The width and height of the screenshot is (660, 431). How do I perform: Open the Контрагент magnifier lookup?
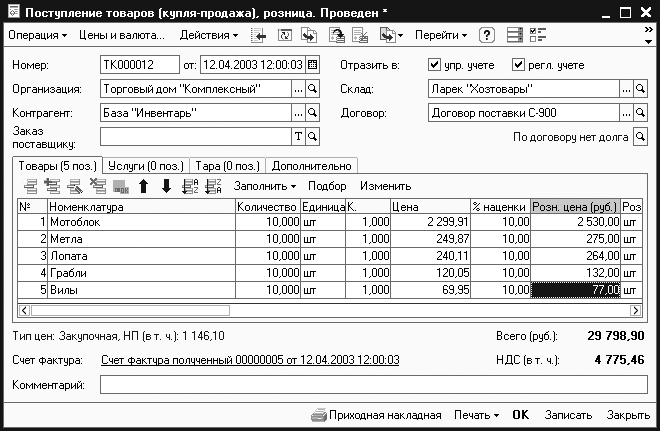point(312,113)
